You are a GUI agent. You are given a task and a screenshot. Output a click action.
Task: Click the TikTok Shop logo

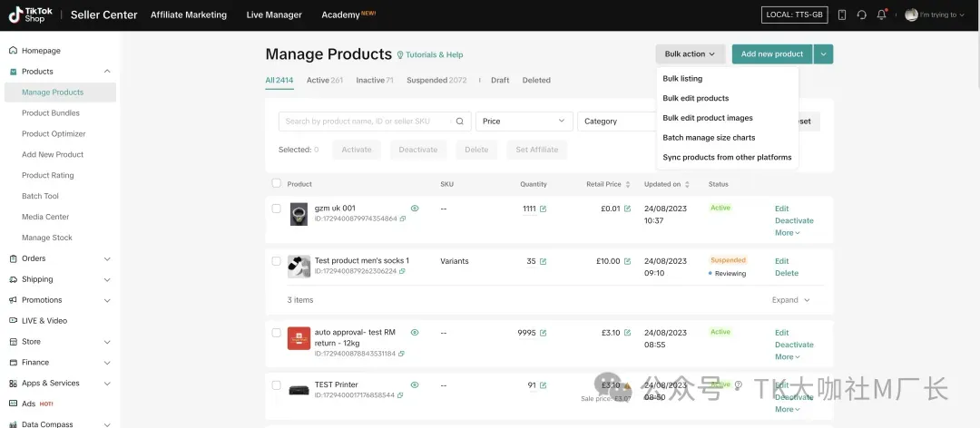click(30, 15)
